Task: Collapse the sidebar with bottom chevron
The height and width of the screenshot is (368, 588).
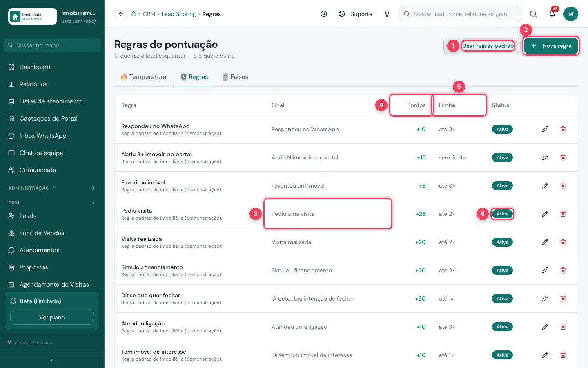Action: (52, 360)
